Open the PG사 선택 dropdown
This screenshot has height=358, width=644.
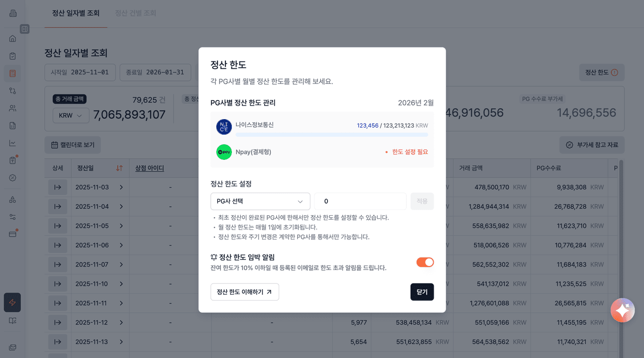coord(260,201)
